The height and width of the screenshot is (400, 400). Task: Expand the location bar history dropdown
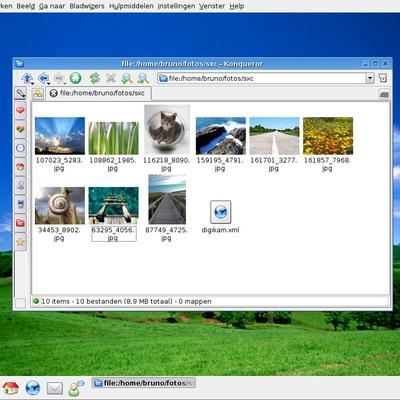(370, 78)
